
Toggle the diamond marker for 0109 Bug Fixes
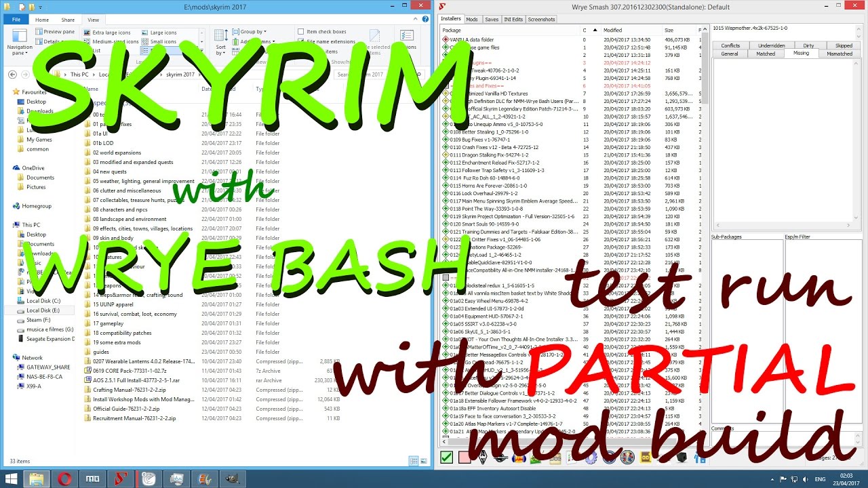(x=446, y=140)
